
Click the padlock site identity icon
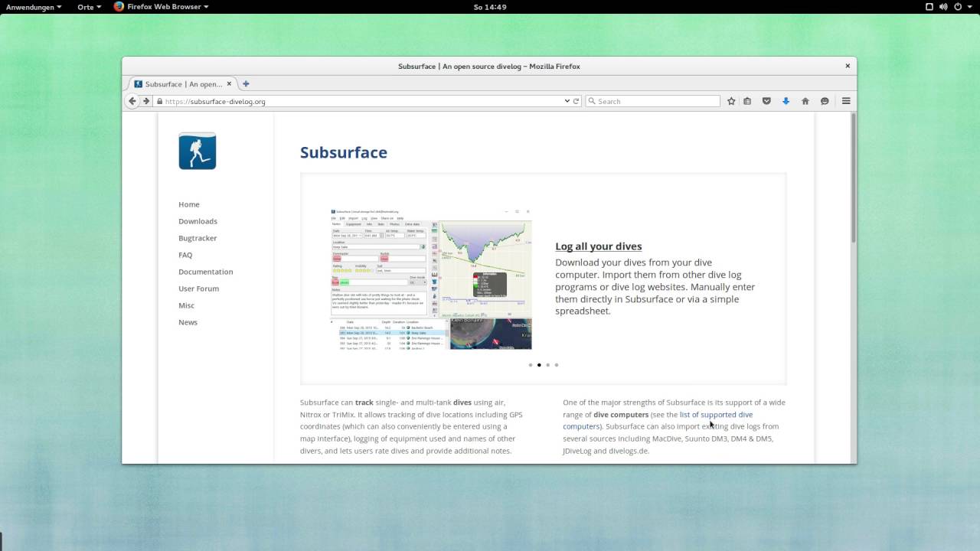[x=159, y=101]
